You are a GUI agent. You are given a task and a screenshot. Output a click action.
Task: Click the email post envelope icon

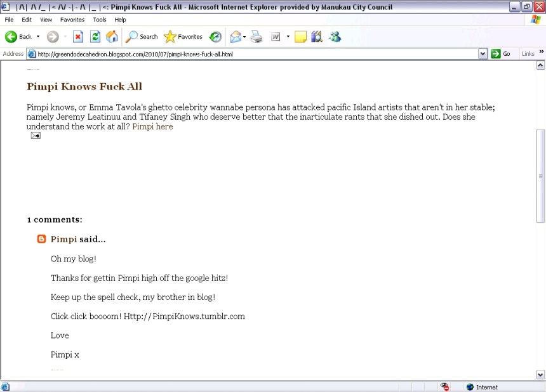pos(36,135)
